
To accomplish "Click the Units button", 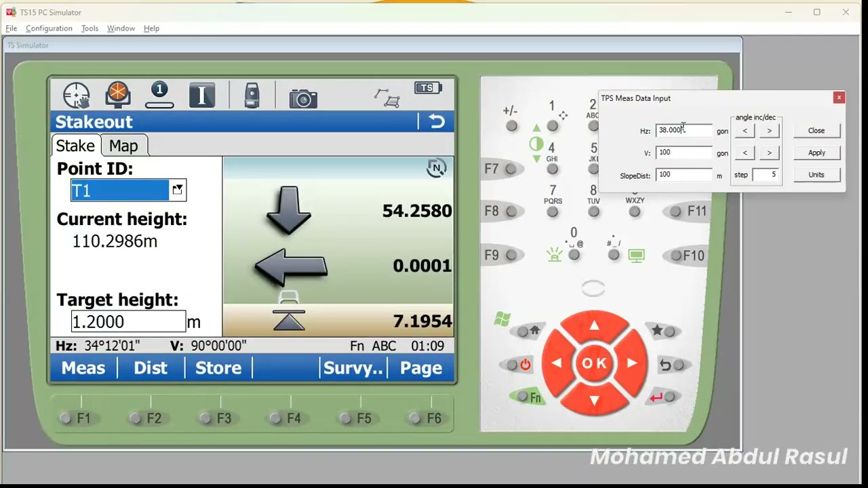I will coord(816,174).
